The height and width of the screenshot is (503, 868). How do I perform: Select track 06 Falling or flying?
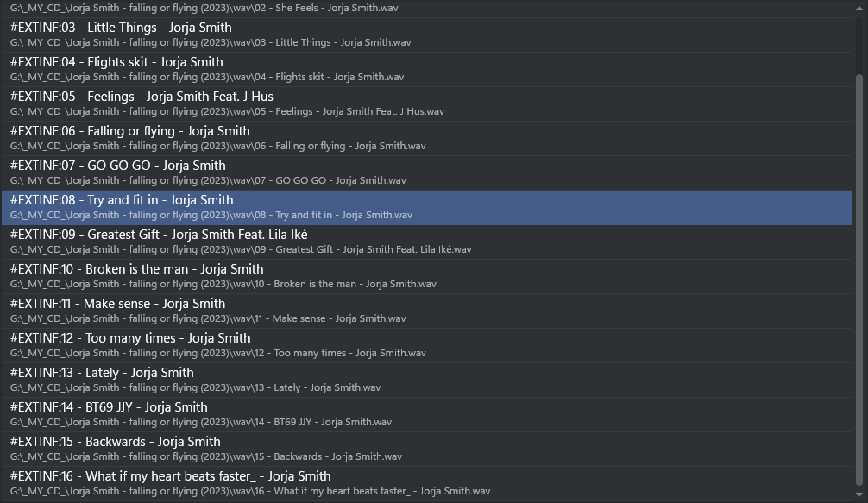click(130, 131)
